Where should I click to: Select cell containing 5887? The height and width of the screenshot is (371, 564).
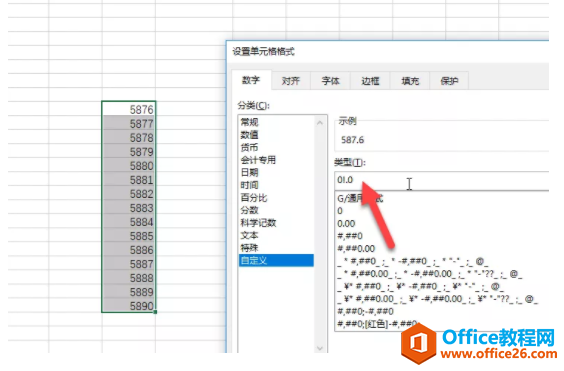(129, 264)
